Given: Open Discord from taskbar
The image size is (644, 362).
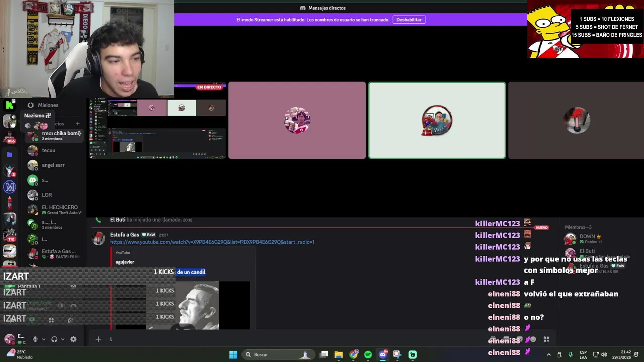Looking at the screenshot, I should [x=383, y=355].
